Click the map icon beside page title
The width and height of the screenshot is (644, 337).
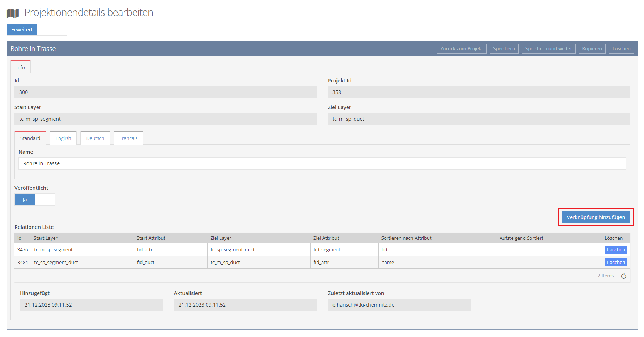point(13,13)
